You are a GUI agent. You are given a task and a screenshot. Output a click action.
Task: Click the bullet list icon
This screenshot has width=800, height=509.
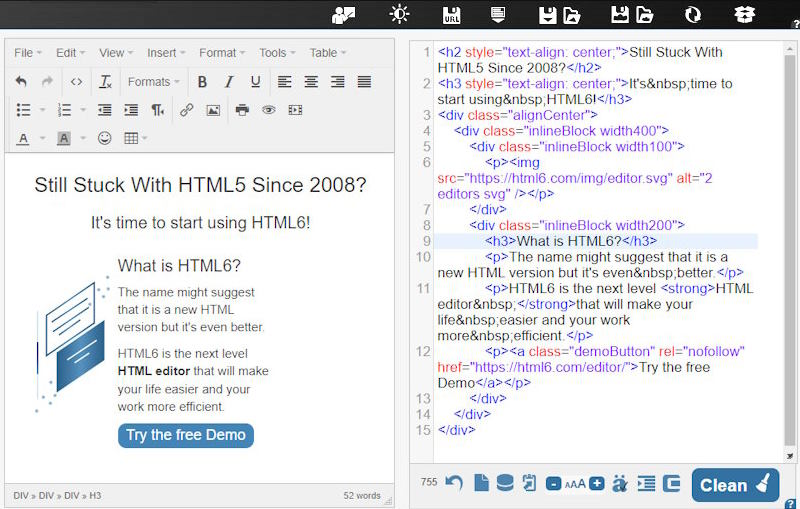pyautogui.click(x=23, y=110)
